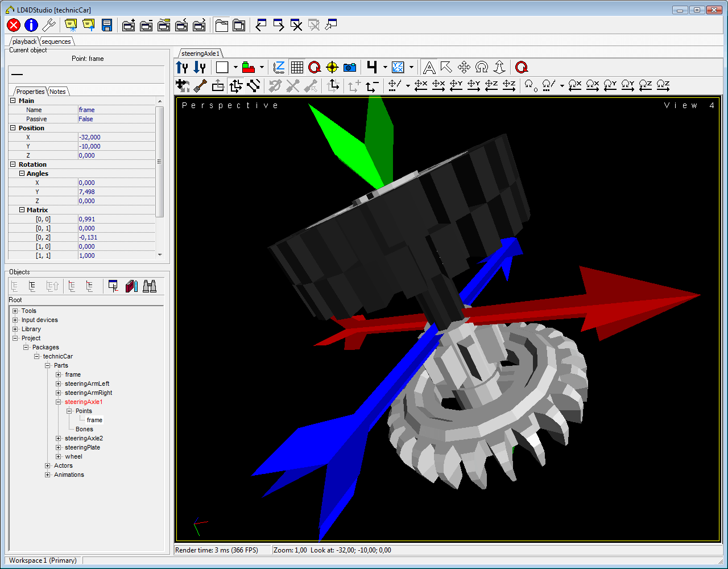Select the four-way move arrows icon
The width and height of the screenshot is (728, 569).
point(464,67)
